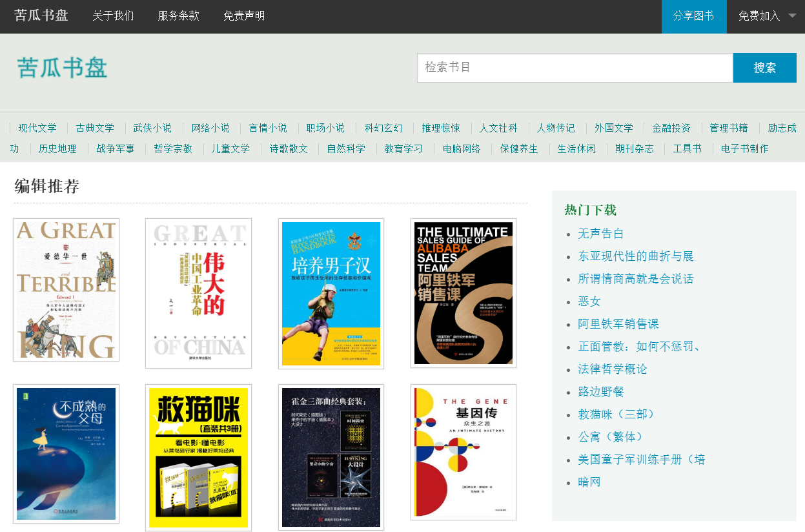This screenshot has width=805, height=532.
Task: Open the 培养男子汉 book cover
Action: (x=331, y=294)
